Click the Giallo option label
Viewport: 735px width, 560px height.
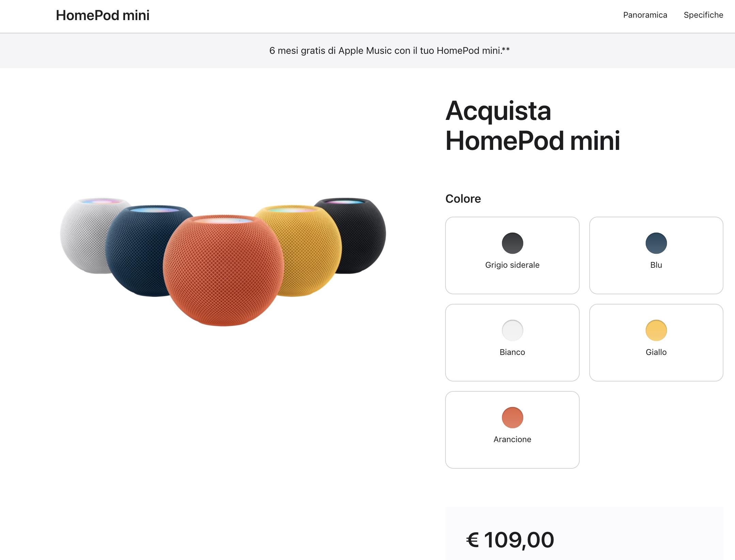[x=656, y=352]
